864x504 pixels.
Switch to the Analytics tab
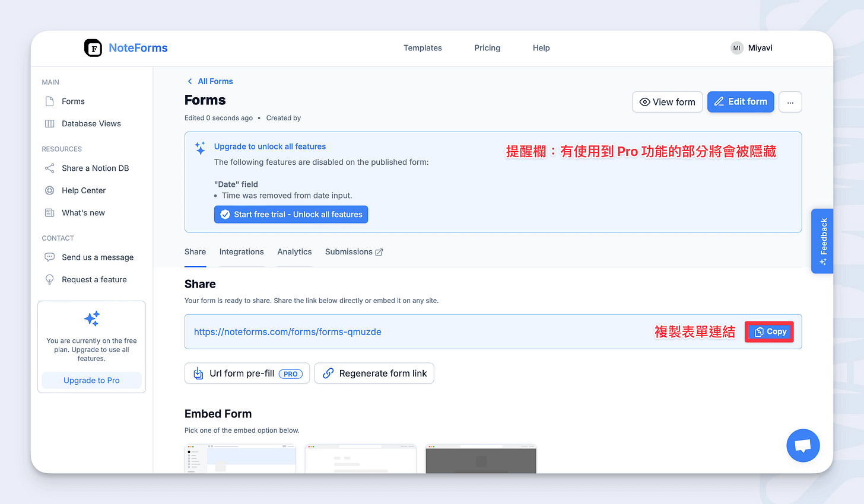point(294,252)
